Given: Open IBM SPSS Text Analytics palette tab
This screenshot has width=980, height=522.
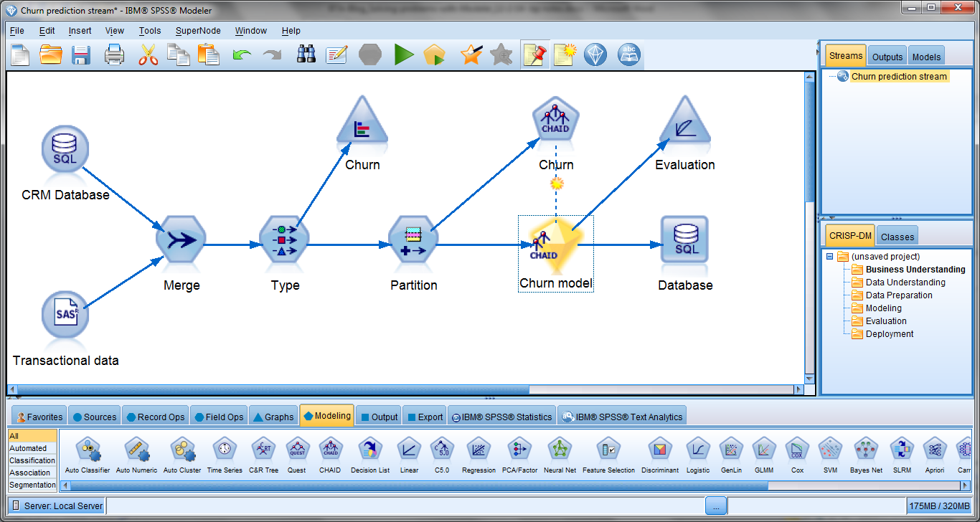Looking at the screenshot, I should 622,417.
